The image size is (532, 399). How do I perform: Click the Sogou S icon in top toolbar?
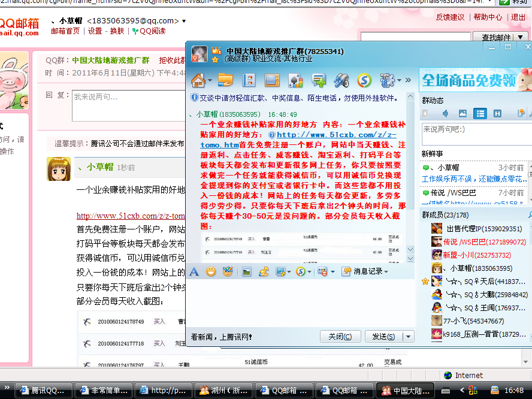pos(364,80)
